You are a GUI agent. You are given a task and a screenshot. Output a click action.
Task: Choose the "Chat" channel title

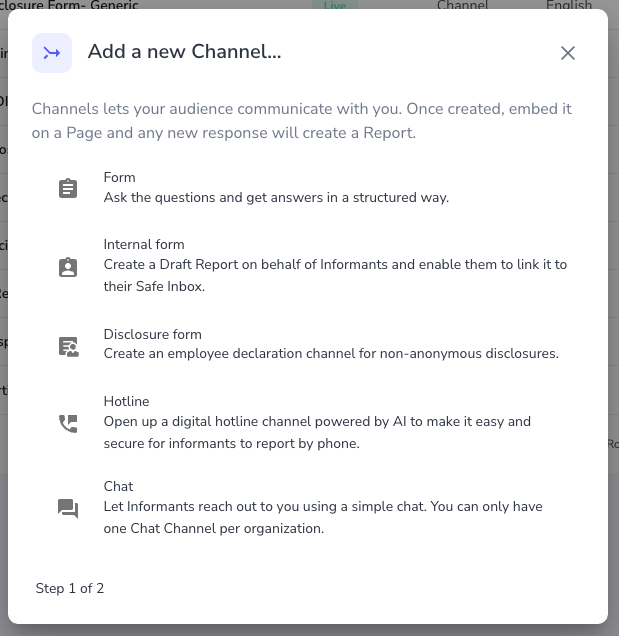pos(118,486)
